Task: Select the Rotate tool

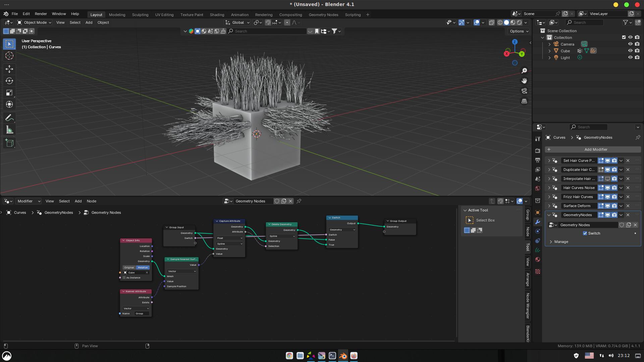Action: (9, 81)
